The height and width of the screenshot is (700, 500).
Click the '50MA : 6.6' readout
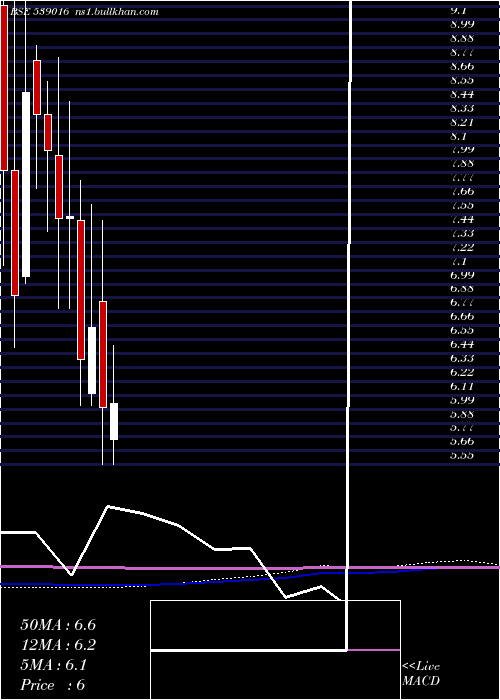[x=58, y=625]
